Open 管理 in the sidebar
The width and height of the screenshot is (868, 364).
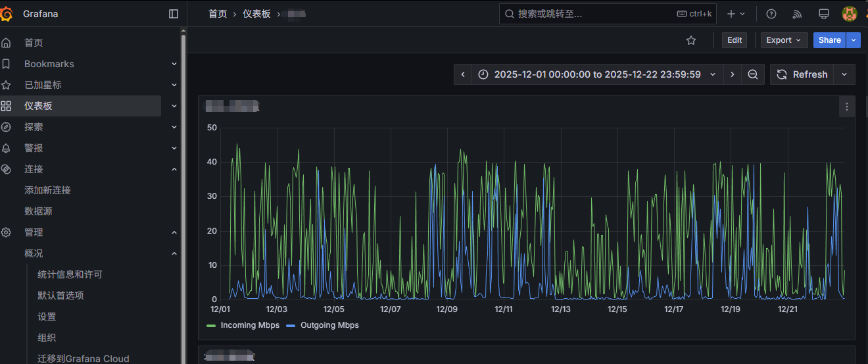(x=34, y=232)
